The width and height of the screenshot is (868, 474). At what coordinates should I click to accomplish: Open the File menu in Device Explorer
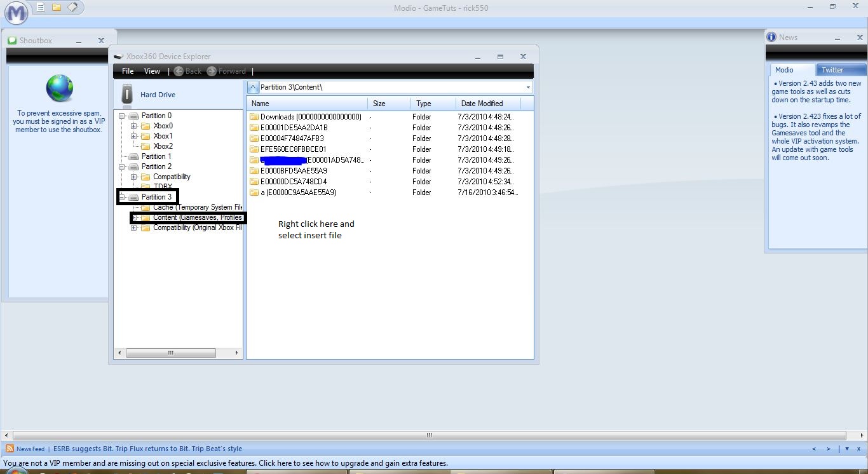128,71
